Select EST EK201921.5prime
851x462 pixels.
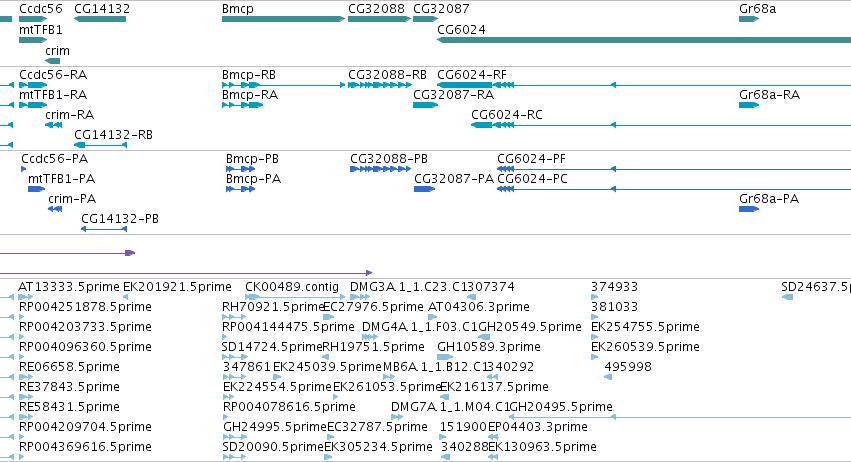[x=177, y=287]
